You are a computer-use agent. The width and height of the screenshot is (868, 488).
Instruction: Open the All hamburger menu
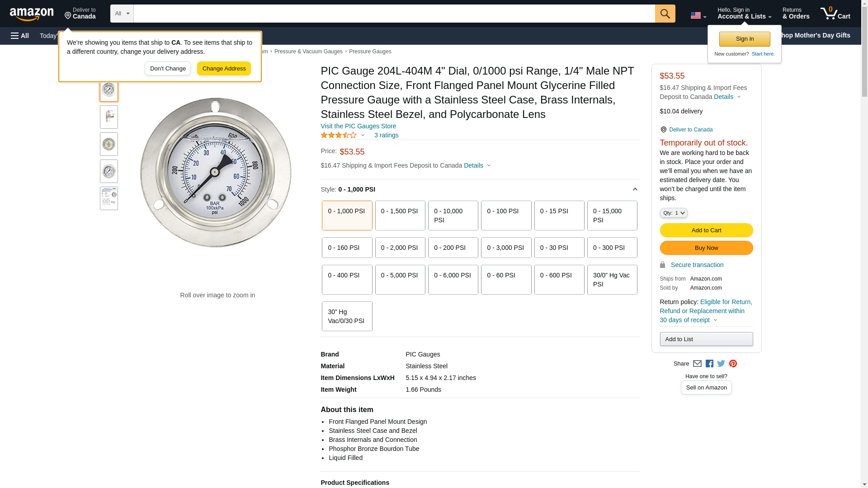20,36
